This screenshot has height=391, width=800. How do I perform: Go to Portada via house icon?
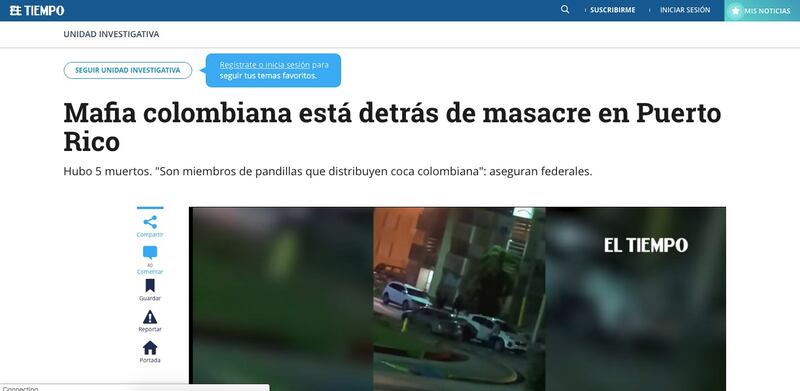coord(150,348)
